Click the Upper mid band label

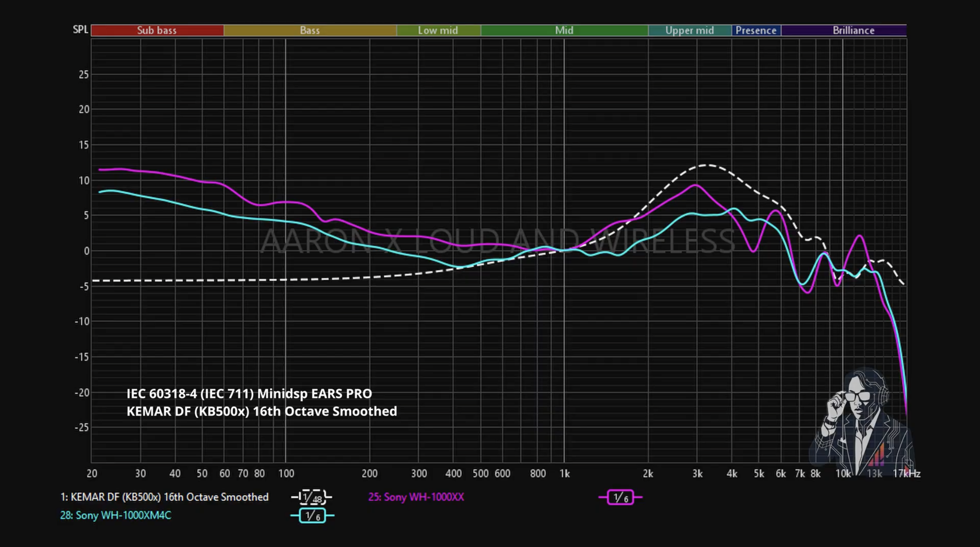(690, 30)
